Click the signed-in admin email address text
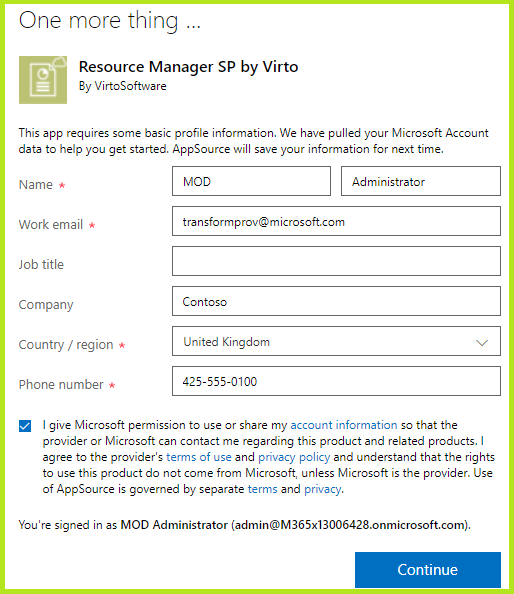The width and height of the screenshot is (514, 594). tap(350, 525)
